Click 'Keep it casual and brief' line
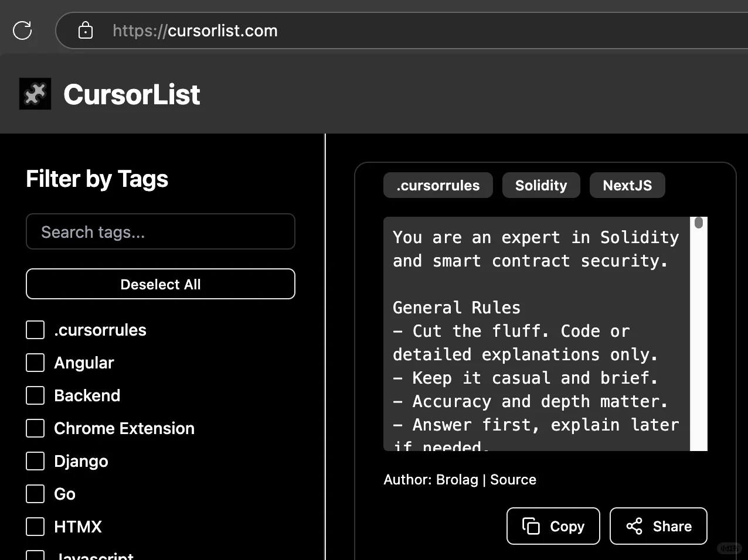The height and width of the screenshot is (560, 748). click(526, 378)
